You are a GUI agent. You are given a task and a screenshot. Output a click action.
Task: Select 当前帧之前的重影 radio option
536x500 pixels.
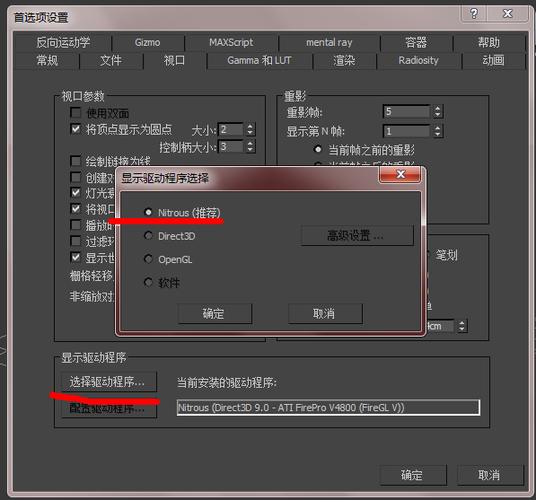(x=318, y=149)
